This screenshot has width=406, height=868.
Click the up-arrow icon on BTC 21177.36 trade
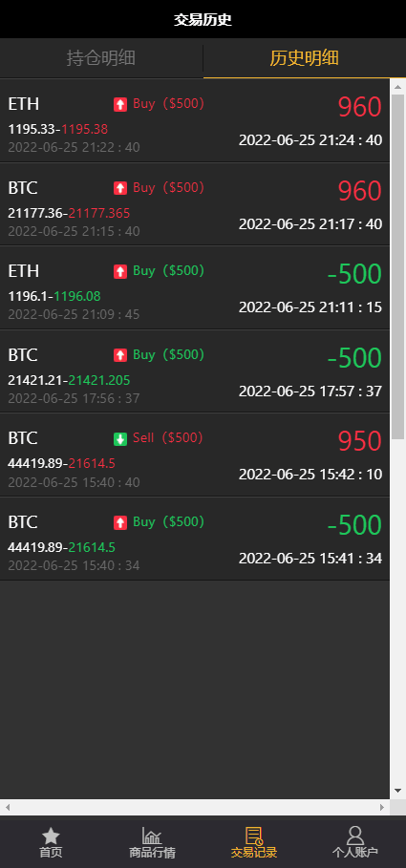(x=120, y=188)
